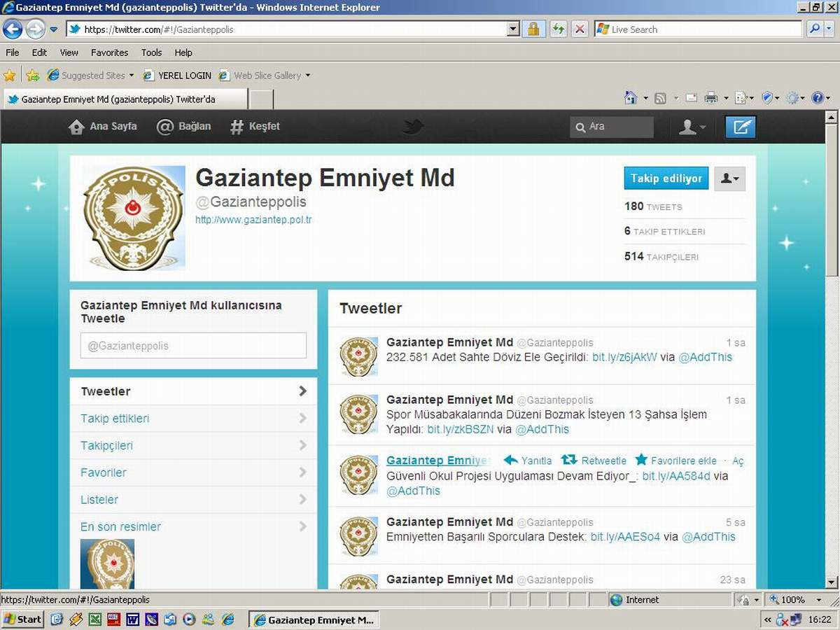Click the Add to Favorites Bar icon
Viewport: 840px width, 630px height.
click(x=32, y=75)
